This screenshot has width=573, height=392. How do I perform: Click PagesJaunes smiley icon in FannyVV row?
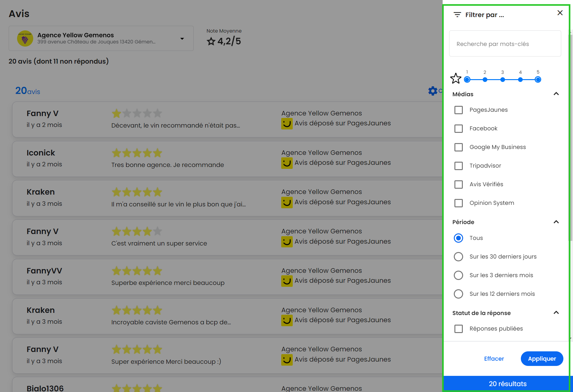(x=287, y=281)
